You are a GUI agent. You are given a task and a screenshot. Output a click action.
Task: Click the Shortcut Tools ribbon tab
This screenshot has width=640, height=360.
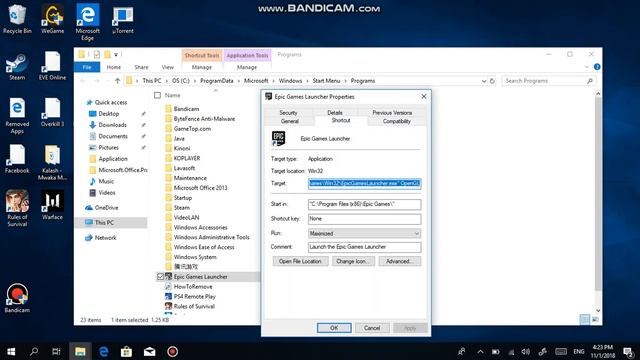[x=202, y=56]
